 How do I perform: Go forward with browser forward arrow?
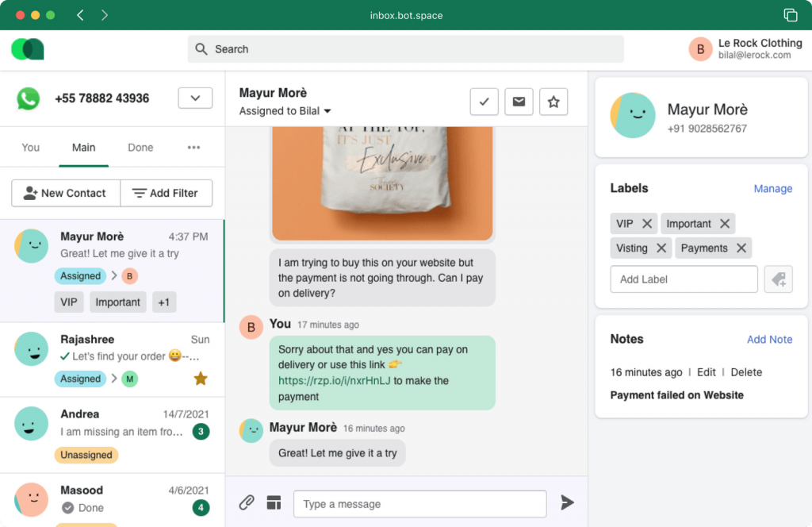[105, 15]
